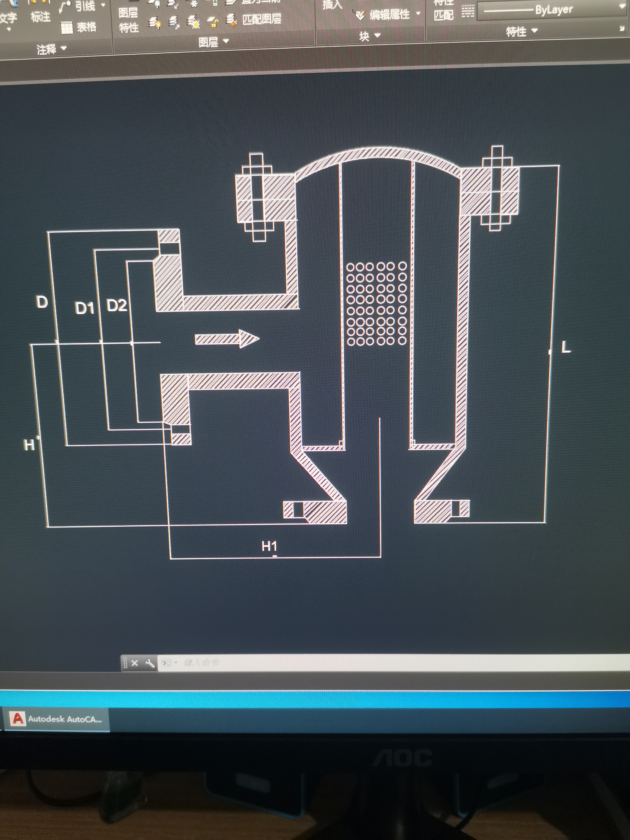Open command line wrench customize icon

pos(150,663)
